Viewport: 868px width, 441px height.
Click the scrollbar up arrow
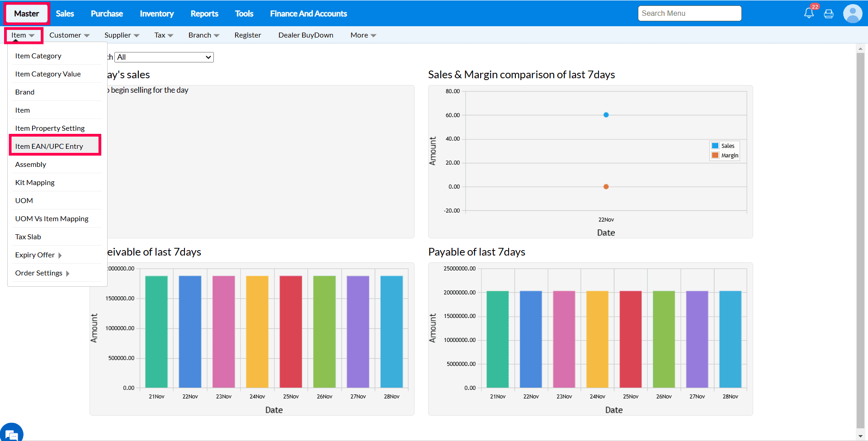coord(860,48)
